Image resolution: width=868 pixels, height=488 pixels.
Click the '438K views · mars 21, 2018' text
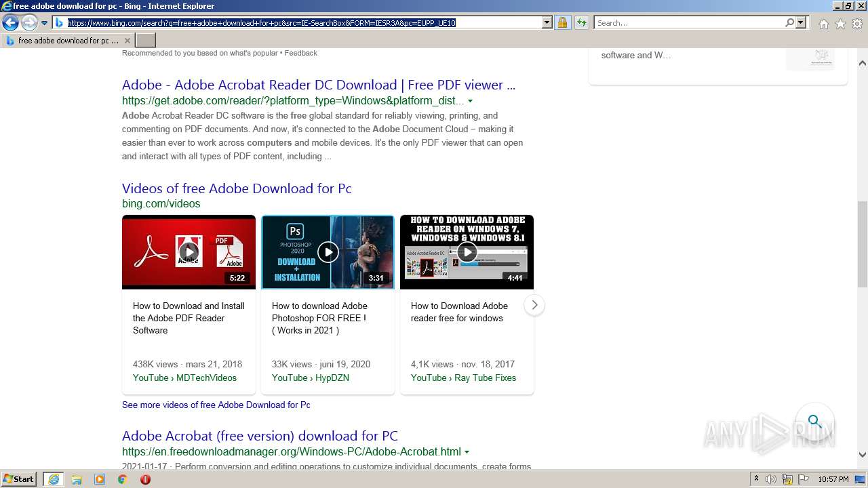pos(187,364)
